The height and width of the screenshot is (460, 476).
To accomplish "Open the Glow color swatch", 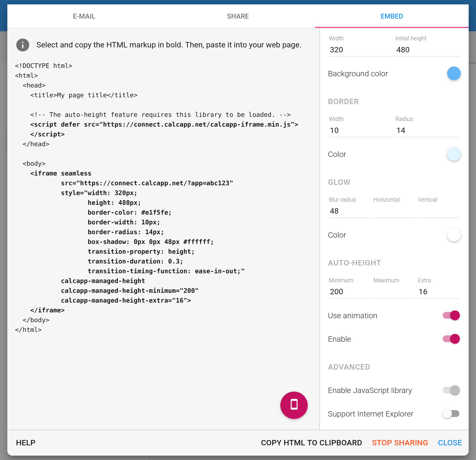I will click(x=454, y=235).
